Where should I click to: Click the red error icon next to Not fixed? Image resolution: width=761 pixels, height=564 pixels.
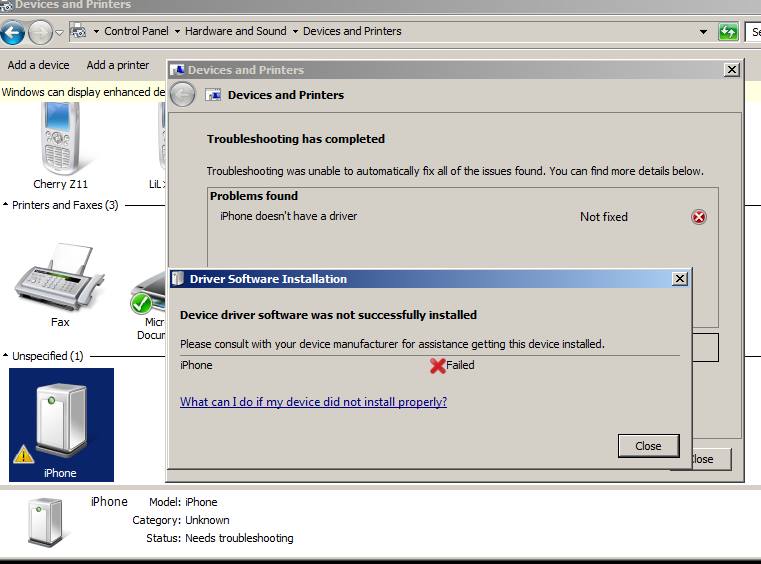pyautogui.click(x=698, y=217)
